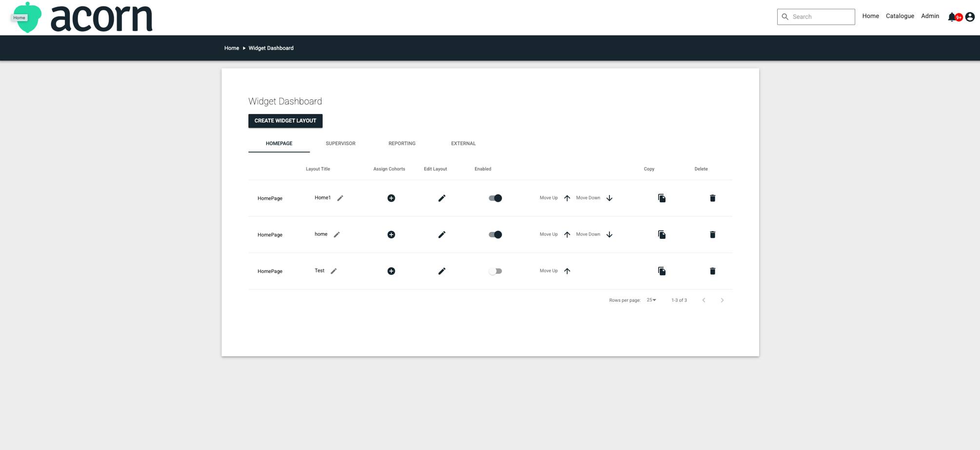Image resolution: width=980 pixels, height=450 pixels.
Task: Click the pencil icon next to Home1 layout title
Action: click(x=340, y=198)
